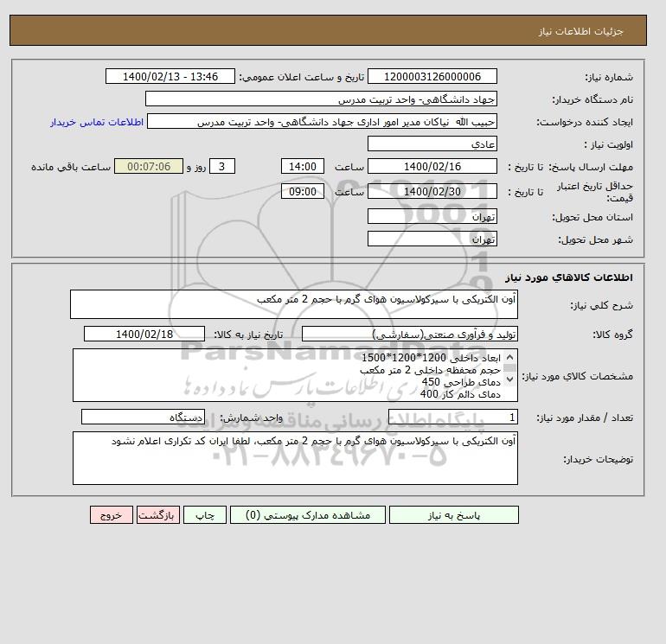Viewport: 666px width, 644px height.
Task: Click goods need date 1400/02/18
Action: tap(144, 334)
